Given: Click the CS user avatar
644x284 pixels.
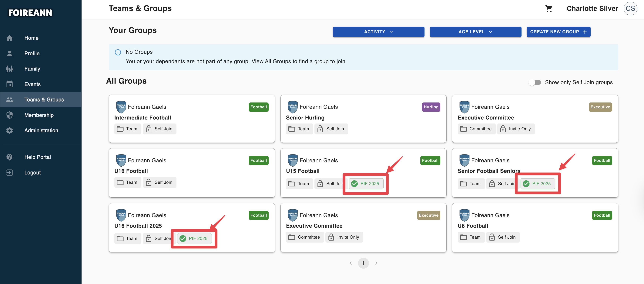Looking at the screenshot, I should (x=630, y=9).
